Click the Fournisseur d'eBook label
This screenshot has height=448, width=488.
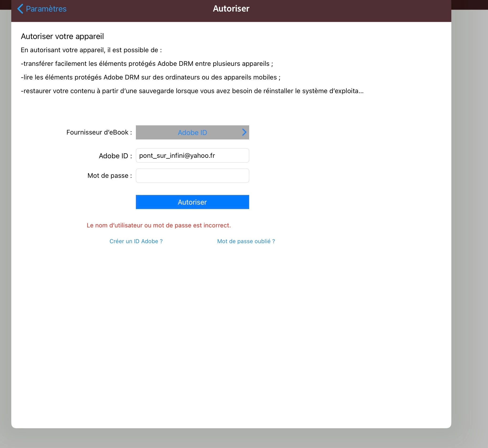(99, 132)
